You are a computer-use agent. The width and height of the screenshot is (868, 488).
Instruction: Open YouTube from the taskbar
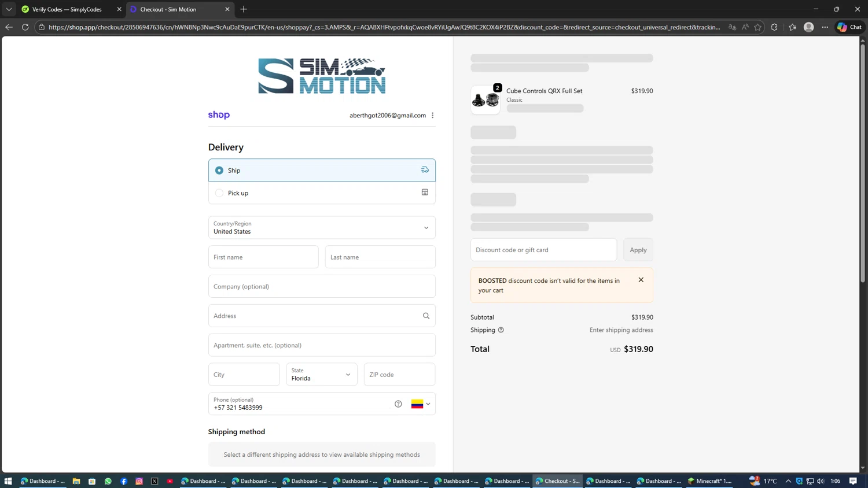click(x=170, y=481)
